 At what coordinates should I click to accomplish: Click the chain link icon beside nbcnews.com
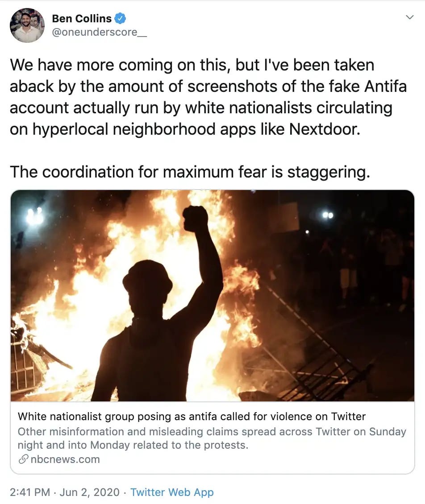coord(23,459)
